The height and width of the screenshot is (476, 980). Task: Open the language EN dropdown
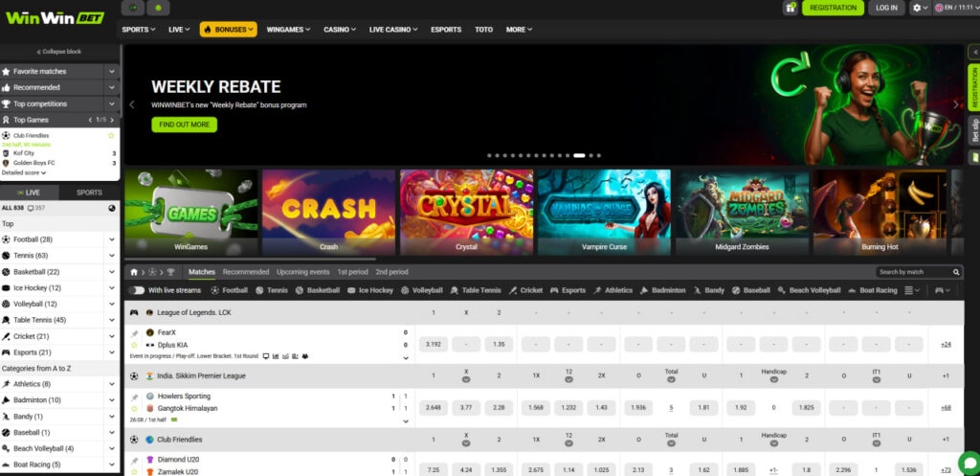click(956, 8)
